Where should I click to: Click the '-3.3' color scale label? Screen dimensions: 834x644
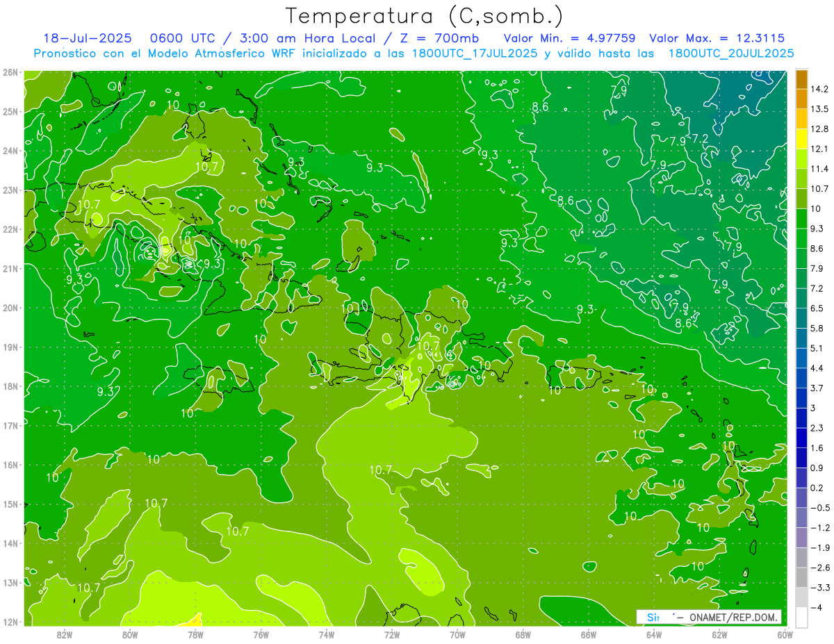point(820,588)
